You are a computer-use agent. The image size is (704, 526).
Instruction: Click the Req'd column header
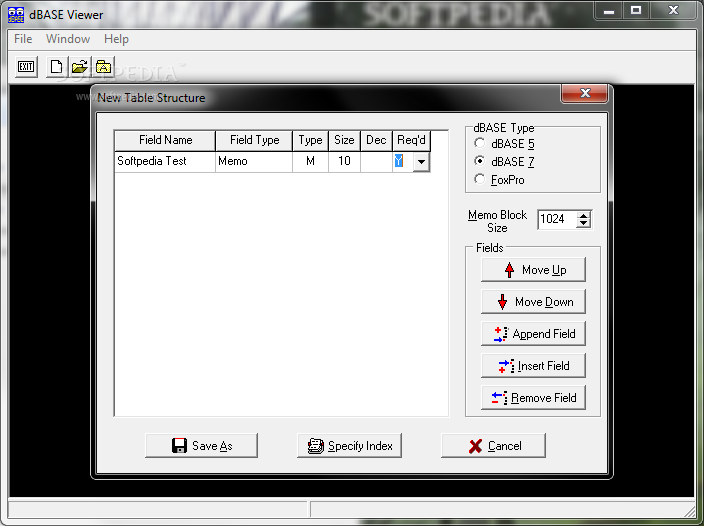pyautogui.click(x=411, y=140)
